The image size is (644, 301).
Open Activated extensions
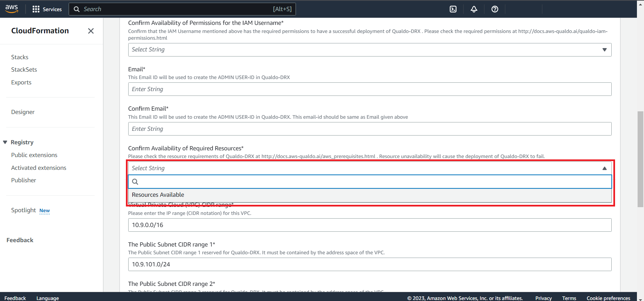[x=38, y=168]
